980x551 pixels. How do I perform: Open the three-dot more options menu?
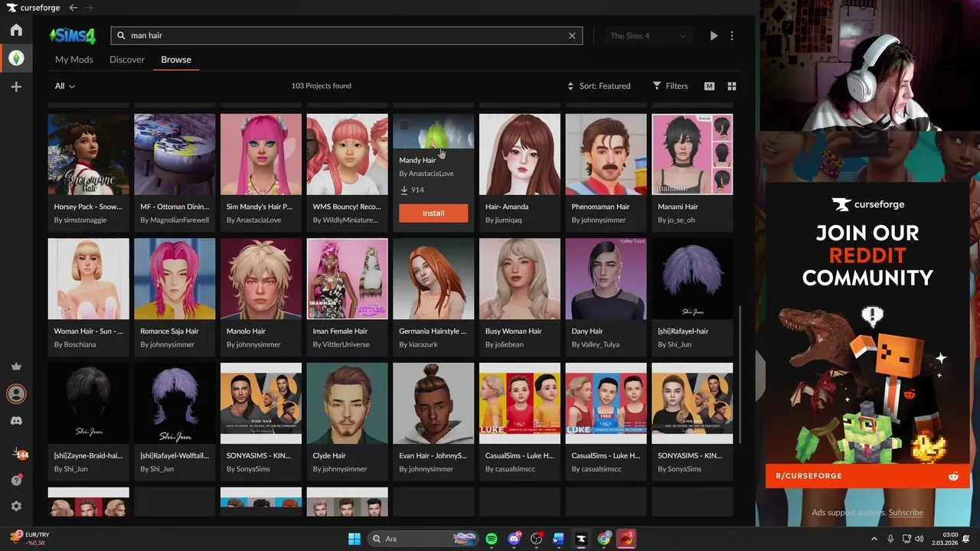732,35
